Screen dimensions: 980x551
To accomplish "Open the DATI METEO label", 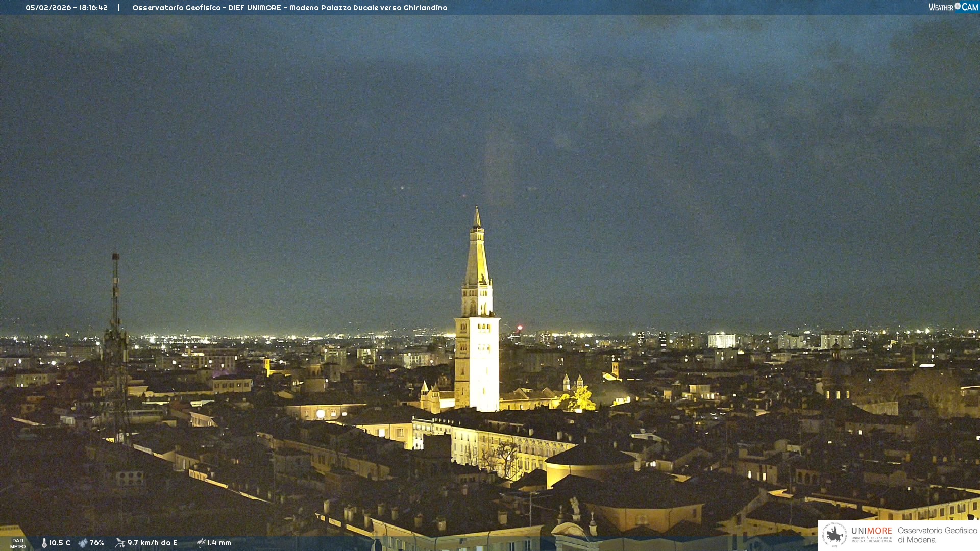I will click(18, 543).
